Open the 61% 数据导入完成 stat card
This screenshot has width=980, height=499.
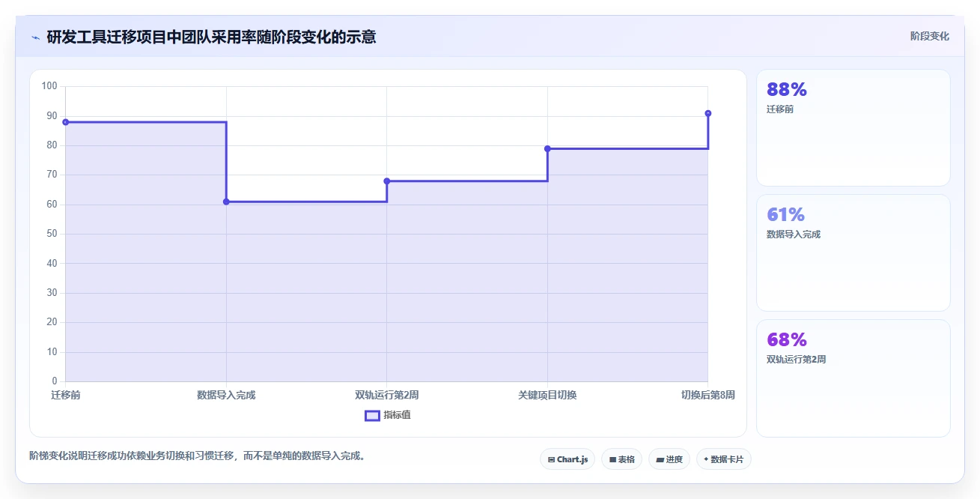coord(853,252)
